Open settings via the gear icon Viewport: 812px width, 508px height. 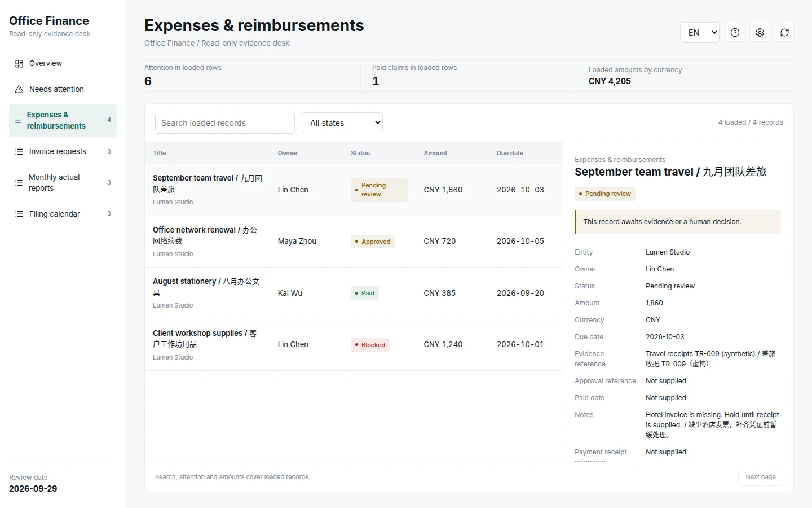coord(760,32)
